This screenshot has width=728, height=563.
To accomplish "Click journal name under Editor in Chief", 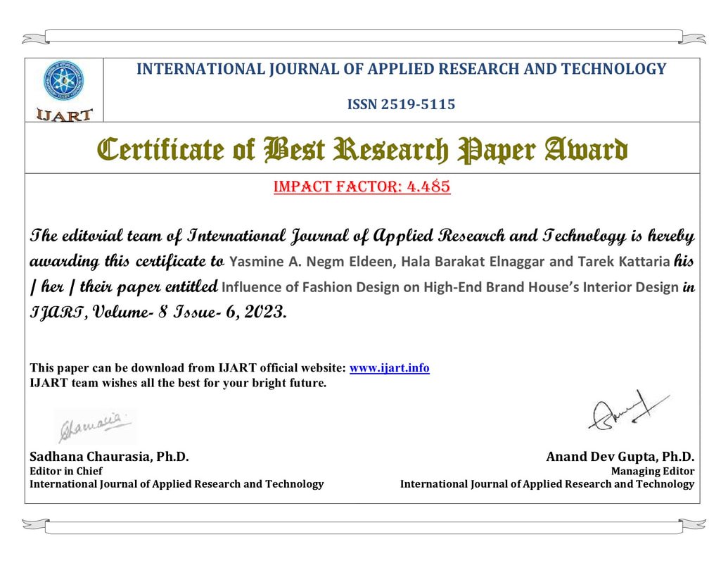I will [177, 484].
